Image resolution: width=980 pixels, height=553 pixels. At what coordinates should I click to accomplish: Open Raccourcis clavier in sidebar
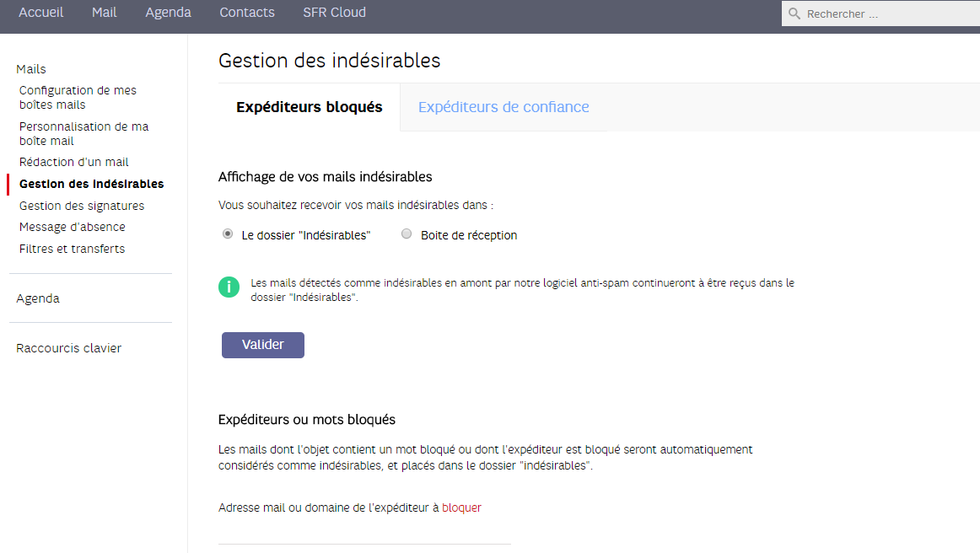point(69,348)
